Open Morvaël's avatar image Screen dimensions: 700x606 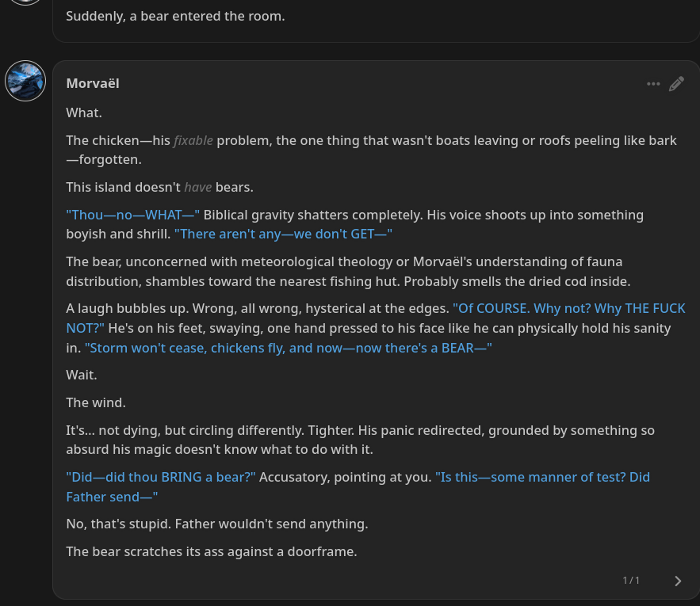(x=25, y=81)
